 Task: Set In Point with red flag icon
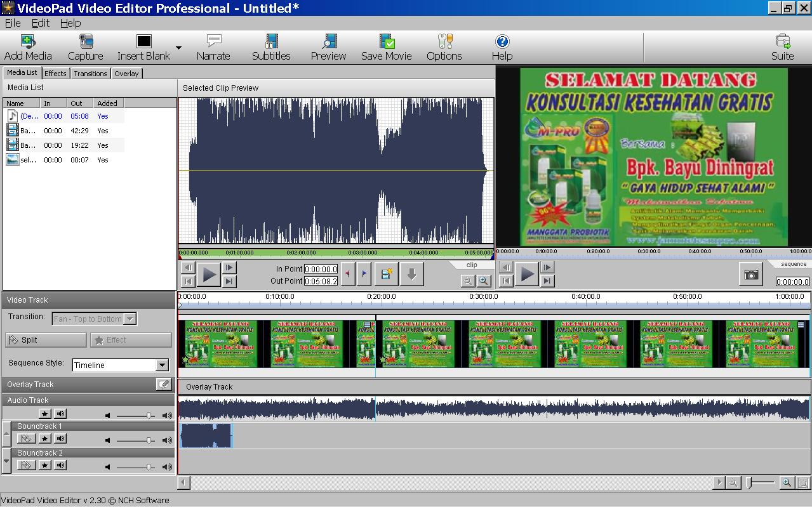pos(347,275)
